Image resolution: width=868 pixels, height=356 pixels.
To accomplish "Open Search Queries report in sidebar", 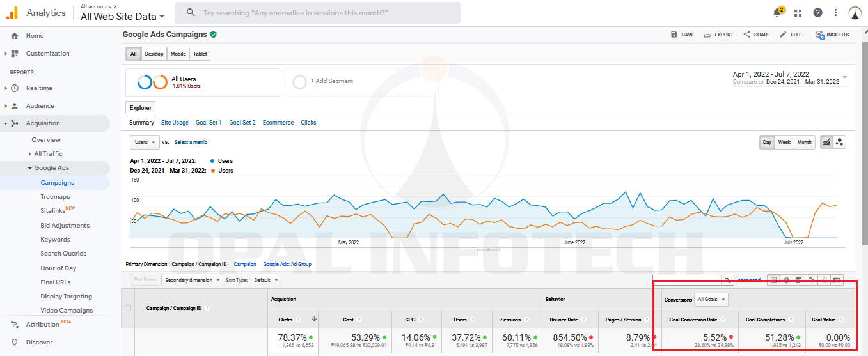I will [63, 254].
